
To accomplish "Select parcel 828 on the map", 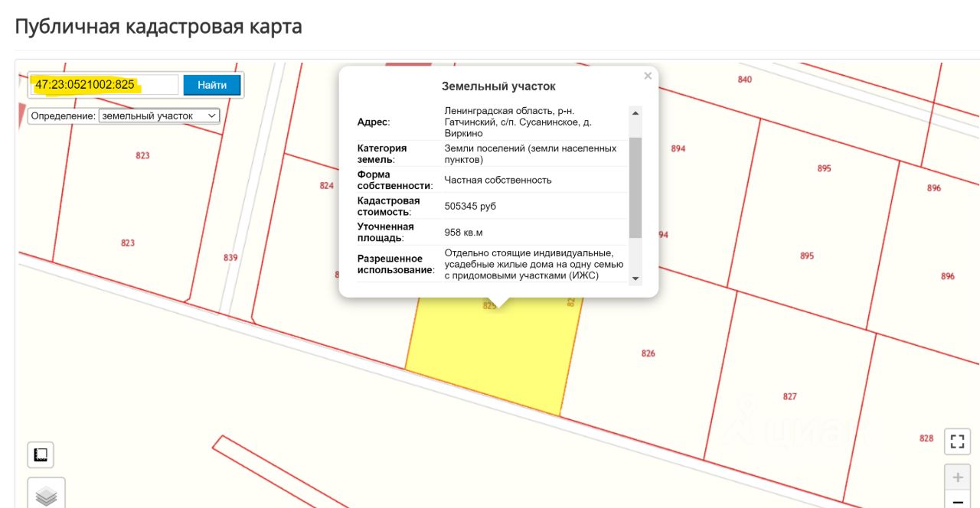I will pos(926,438).
